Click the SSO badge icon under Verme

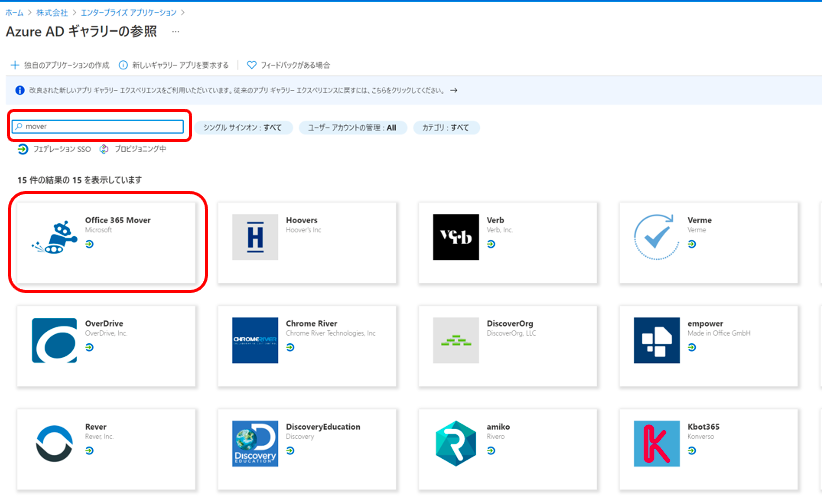point(692,244)
